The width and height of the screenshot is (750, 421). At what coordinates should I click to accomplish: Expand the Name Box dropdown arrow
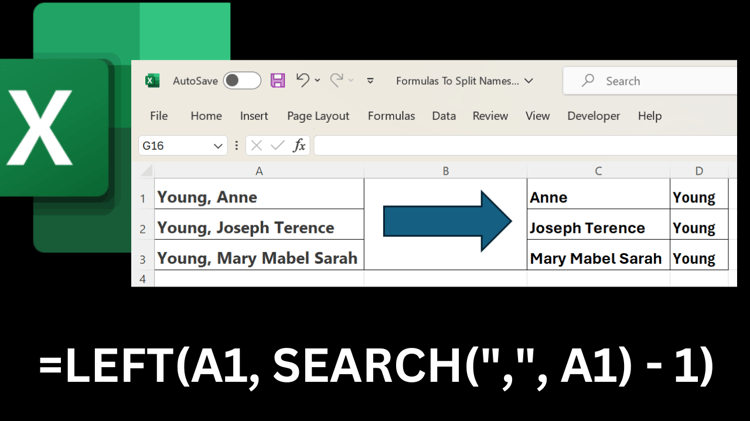[218, 146]
